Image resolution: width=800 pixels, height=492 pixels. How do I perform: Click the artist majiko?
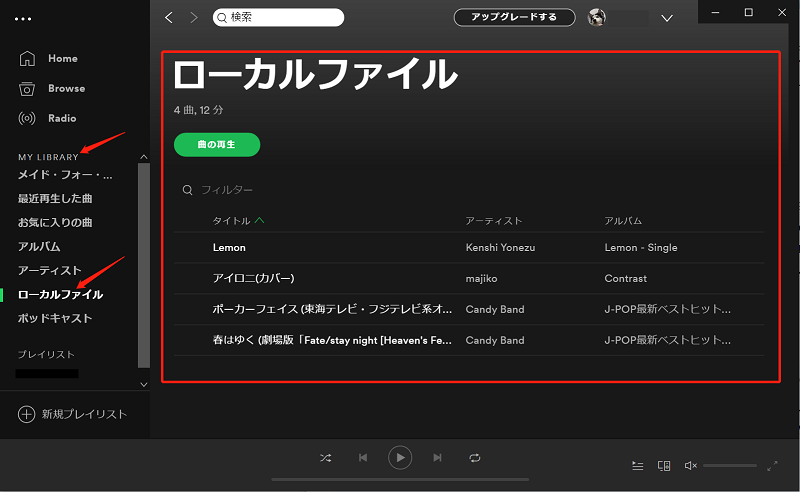[482, 279]
